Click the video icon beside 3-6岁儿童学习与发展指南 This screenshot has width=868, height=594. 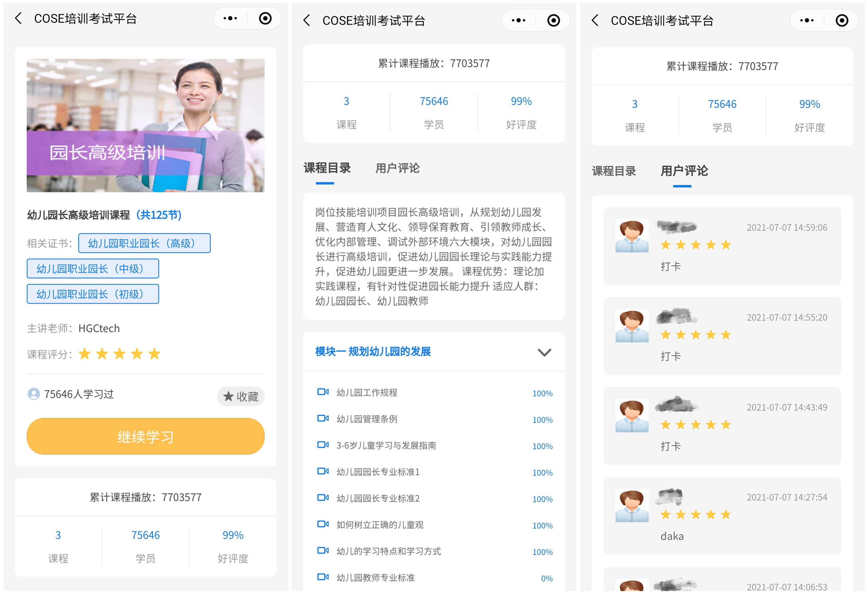(323, 445)
